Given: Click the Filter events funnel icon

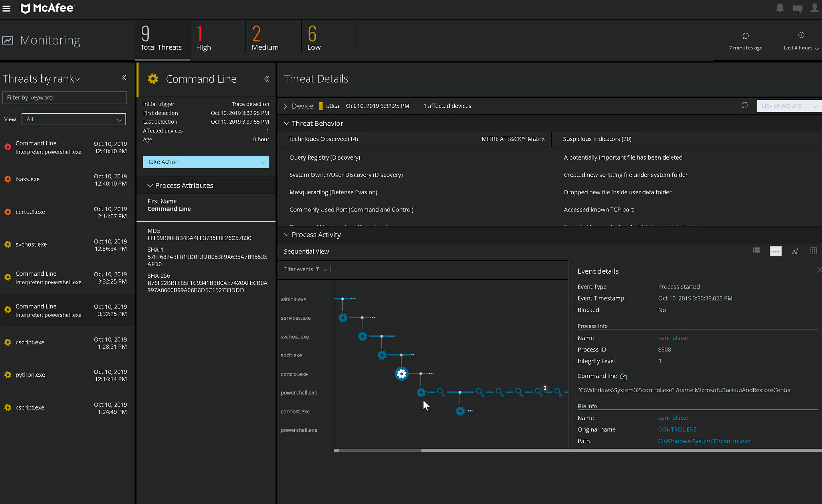Looking at the screenshot, I should point(318,269).
